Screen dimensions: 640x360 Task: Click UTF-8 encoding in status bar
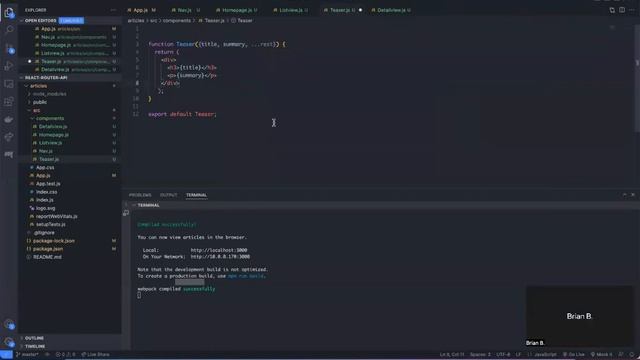click(503, 355)
